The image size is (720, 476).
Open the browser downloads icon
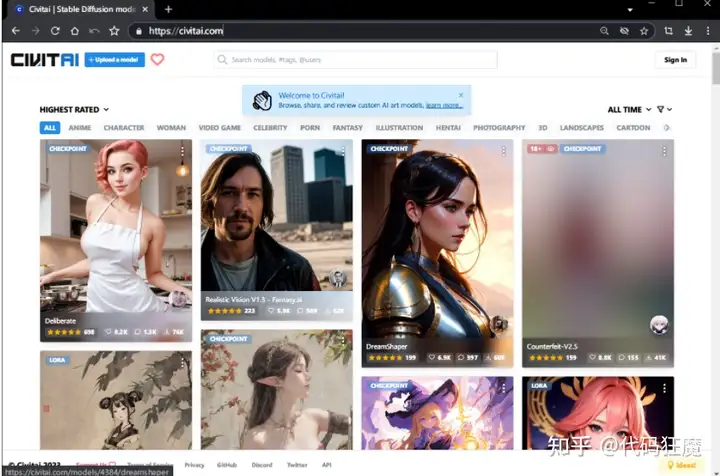[688, 31]
